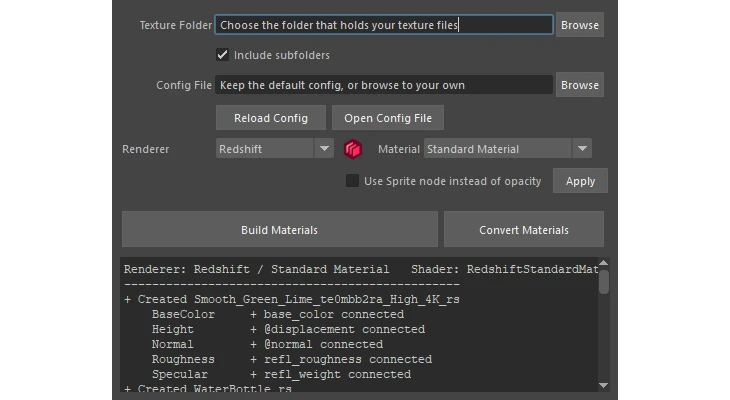Image resolution: width=730 pixels, height=400 pixels.
Task: Browse for the Config File
Action: coord(580,85)
